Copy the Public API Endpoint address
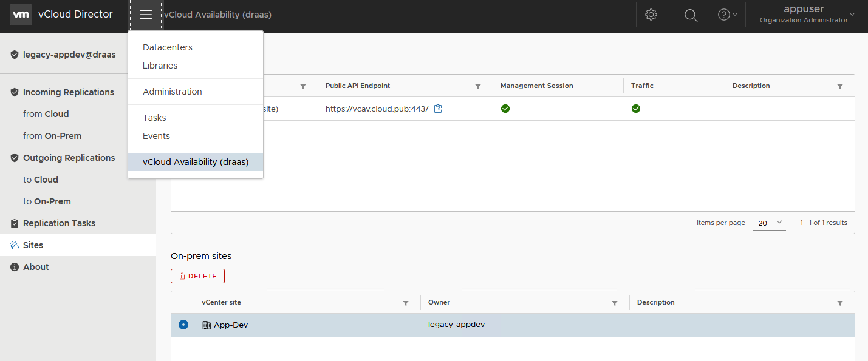This screenshot has width=868, height=361. (439, 109)
